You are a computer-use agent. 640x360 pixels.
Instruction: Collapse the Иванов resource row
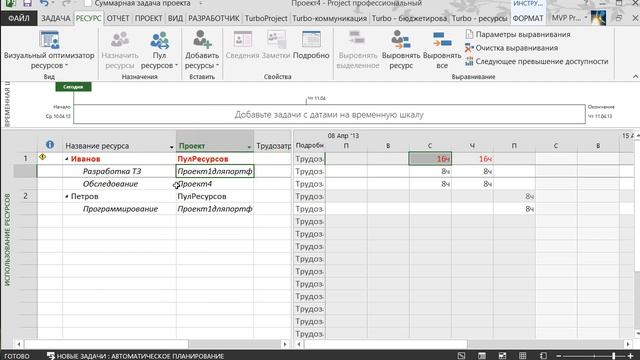(x=67, y=159)
